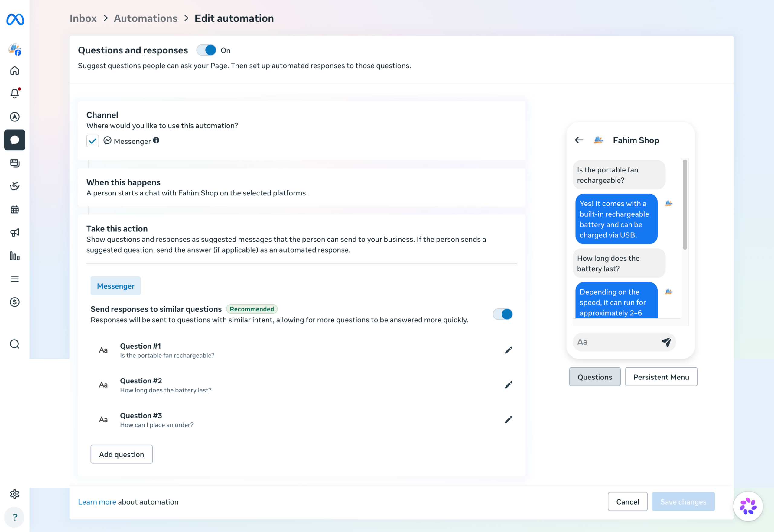Image resolution: width=774 pixels, height=532 pixels.
Task: Click the Messenger info icon
Action: coord(156,140)
